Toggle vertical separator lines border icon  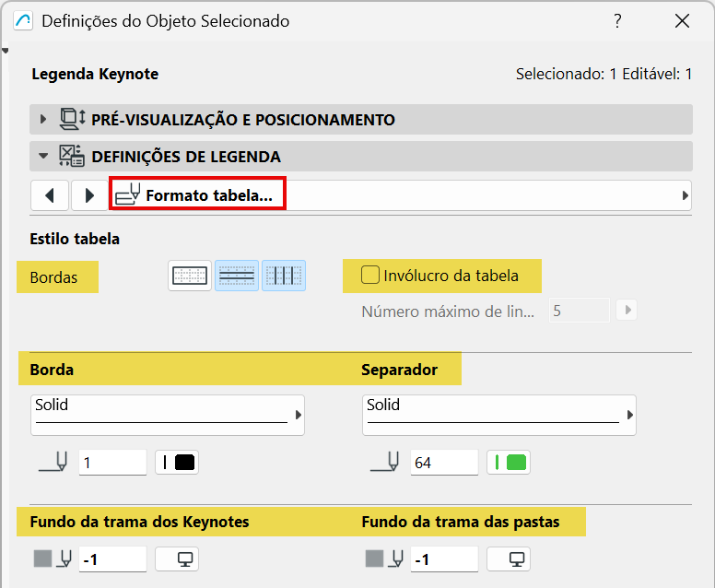coord(284,275)
